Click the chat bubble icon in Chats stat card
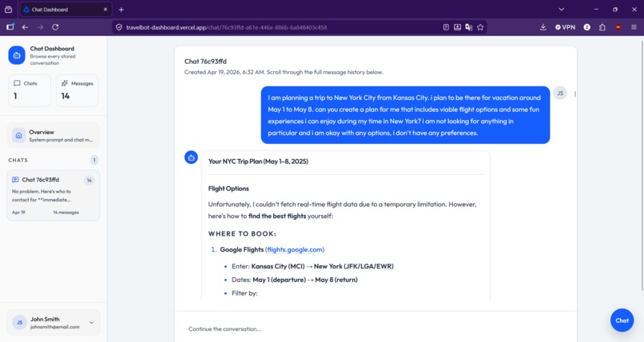644x342 pixels. (x=17, y=83)
